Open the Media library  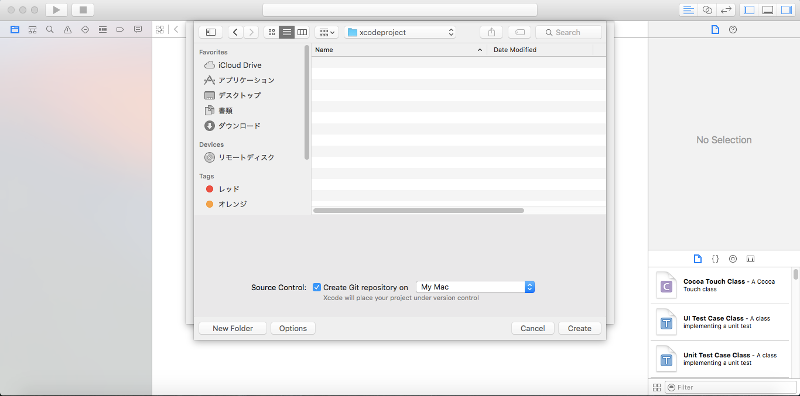coord(751,259)
